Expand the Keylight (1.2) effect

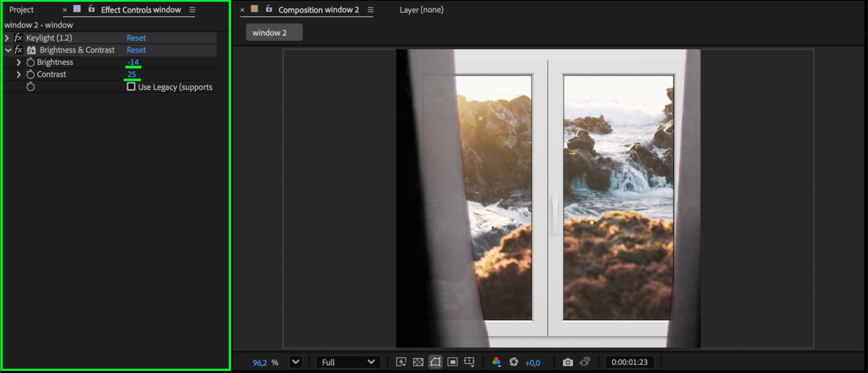click(7, 38)
